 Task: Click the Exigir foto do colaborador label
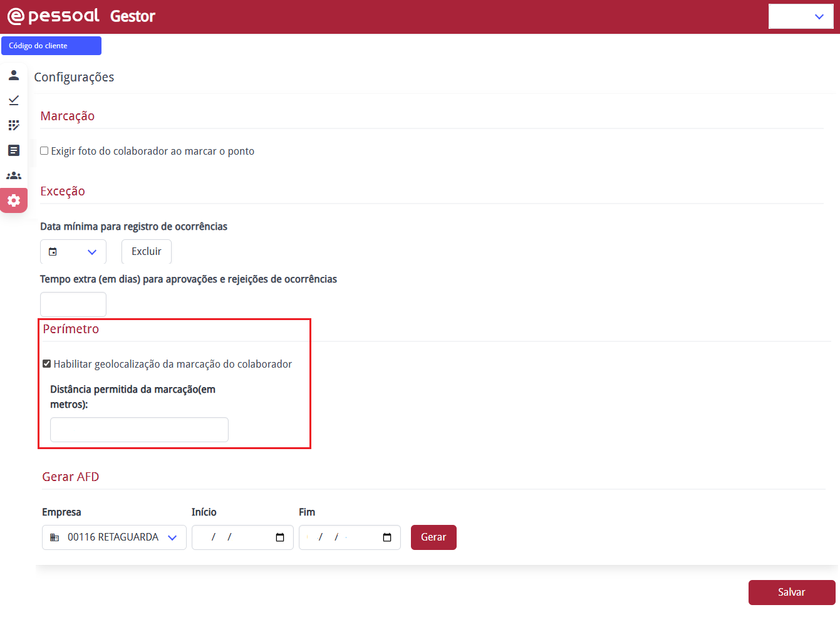(x=153, y=151)
